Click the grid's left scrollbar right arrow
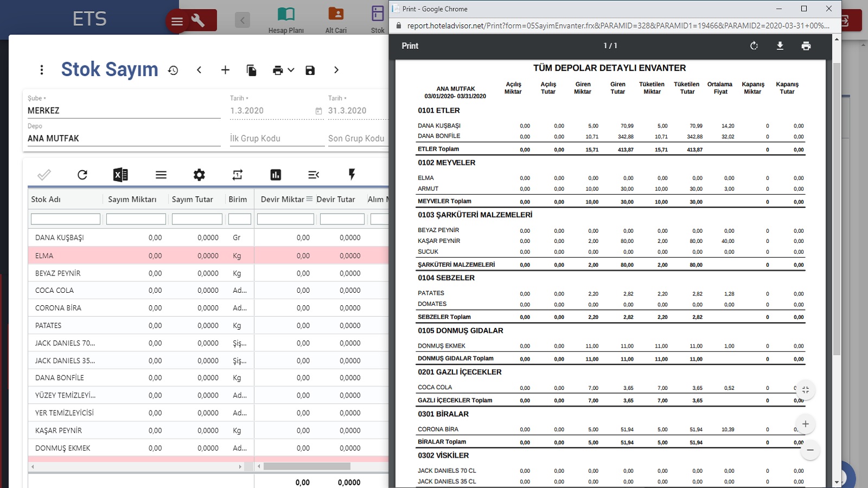868x488 pixels. point(240,466)
